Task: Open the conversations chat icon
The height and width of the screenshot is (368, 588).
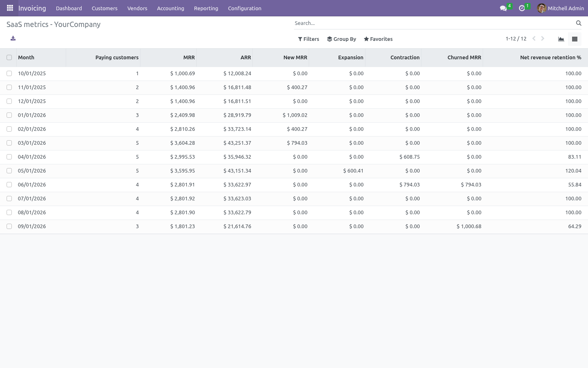Action: click(x=503, y=8)
